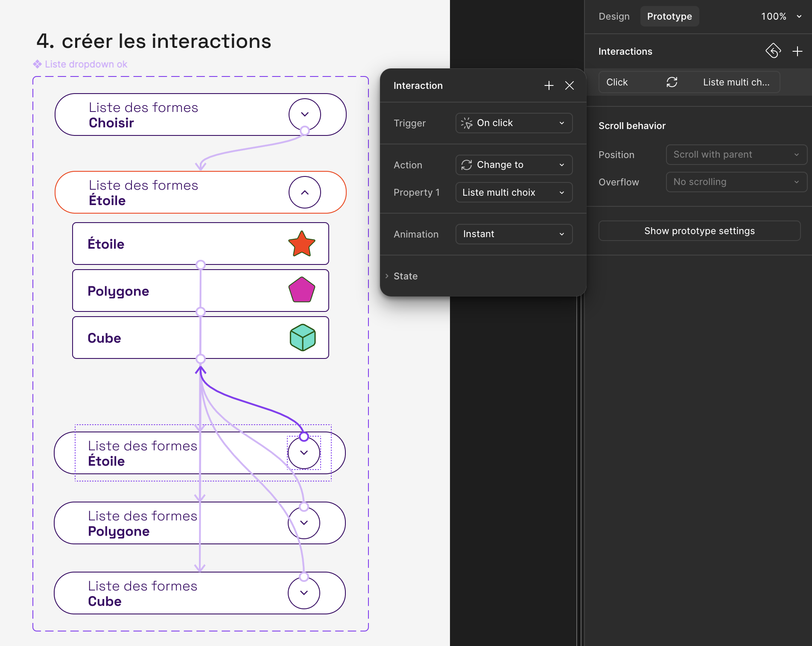Screen dimensions: 812x646
Task: Click the component icon next to Liste dropdown ok
Action: (x=38, y=64)
